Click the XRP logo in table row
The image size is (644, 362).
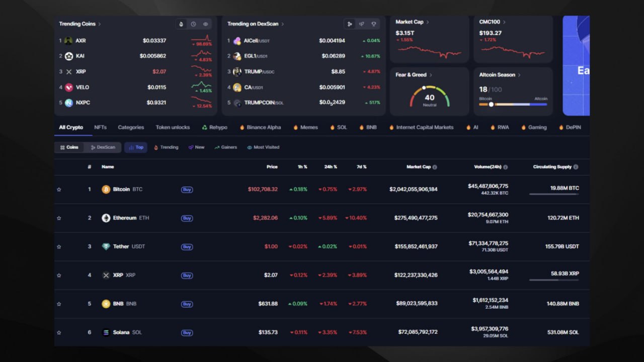point(106,276)
